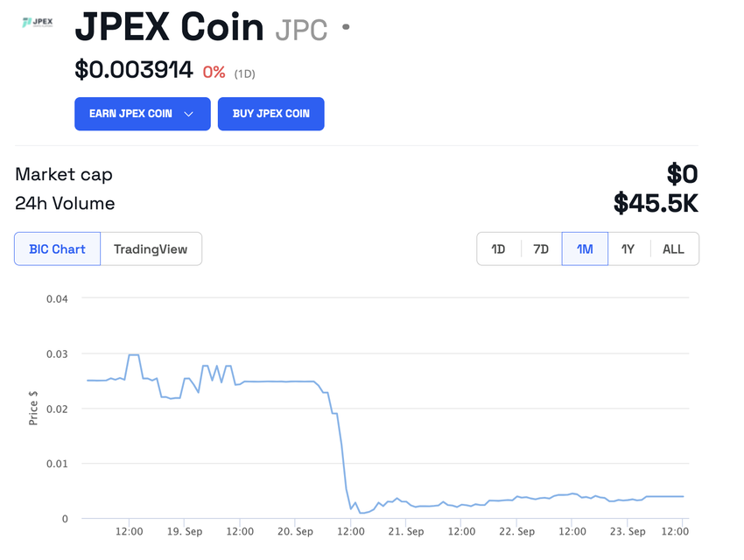The height and width of the screenshot is (560, 744).
Task: Click the dot indicator beside the JPC ticker
Action: pyautogui.click(x=344, y=27)
